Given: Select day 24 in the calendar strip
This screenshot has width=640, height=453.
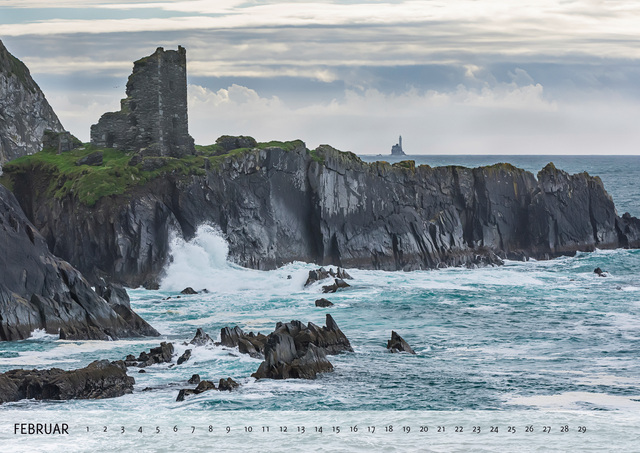Looking at the screenshot, I should 494,429.
